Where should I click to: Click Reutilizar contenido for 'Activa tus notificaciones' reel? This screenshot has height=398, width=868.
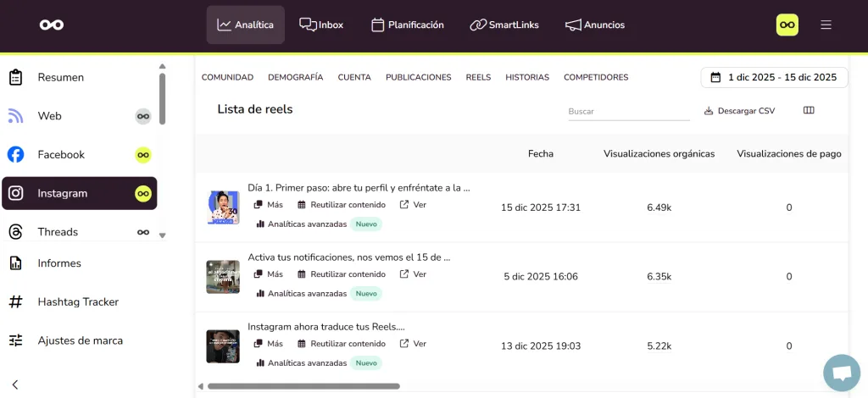tap(342, 274)
